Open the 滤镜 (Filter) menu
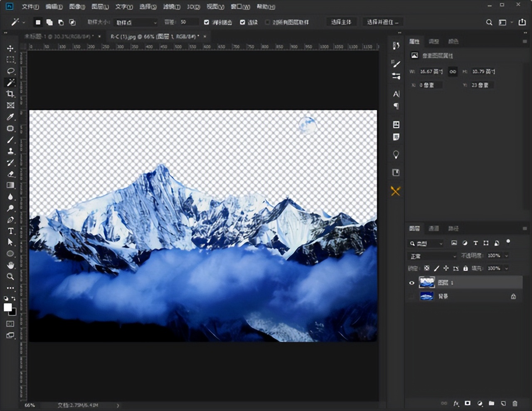Image resolution: width=532 pixels, height=411 pixels. point(171,7)
